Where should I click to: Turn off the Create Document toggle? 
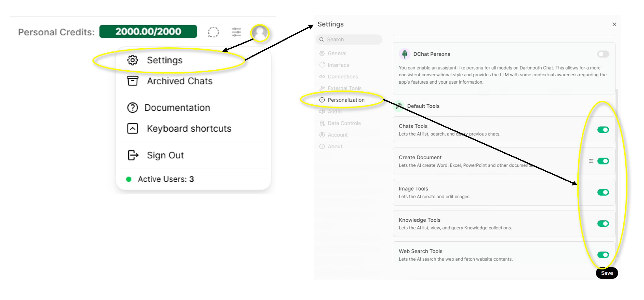[x=603, y=161]
